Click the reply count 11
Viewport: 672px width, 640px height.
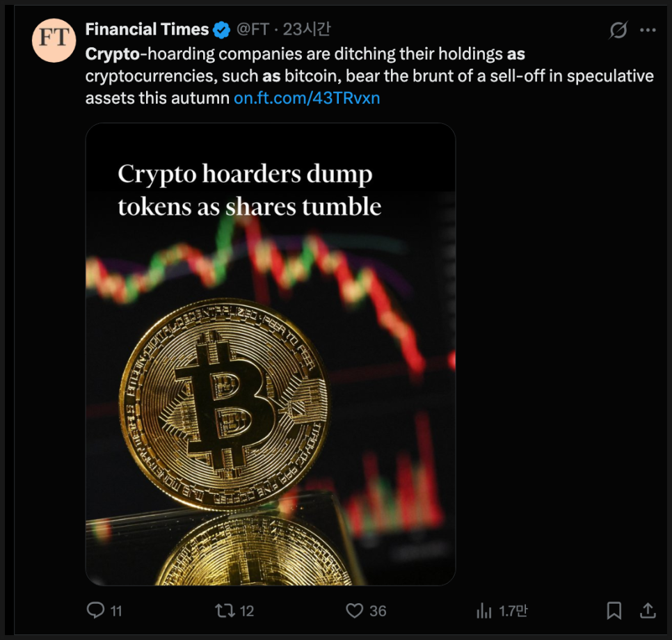pos(116,611)
